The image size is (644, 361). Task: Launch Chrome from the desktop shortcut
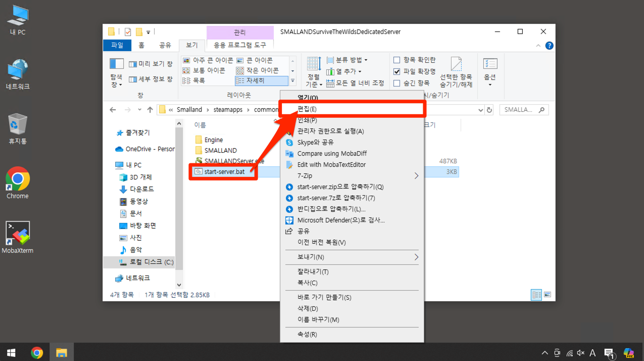coord(18,183)
